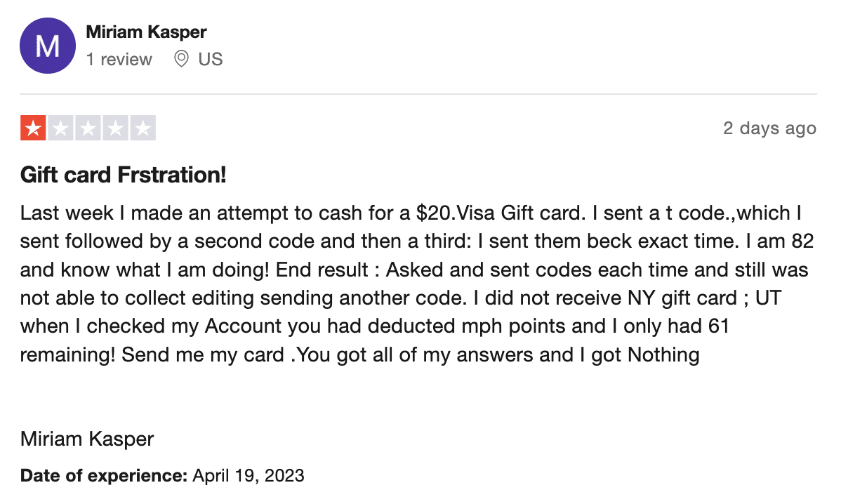Viewport: 841px width, 504px height.
Task: Select the third gray rating star
Action: [88, 128]
